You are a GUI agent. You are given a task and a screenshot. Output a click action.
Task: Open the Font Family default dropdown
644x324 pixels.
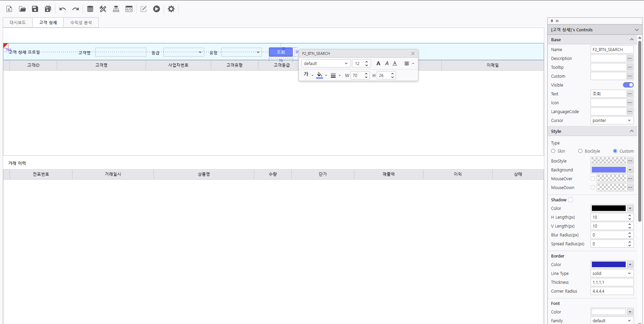[612, 321]
